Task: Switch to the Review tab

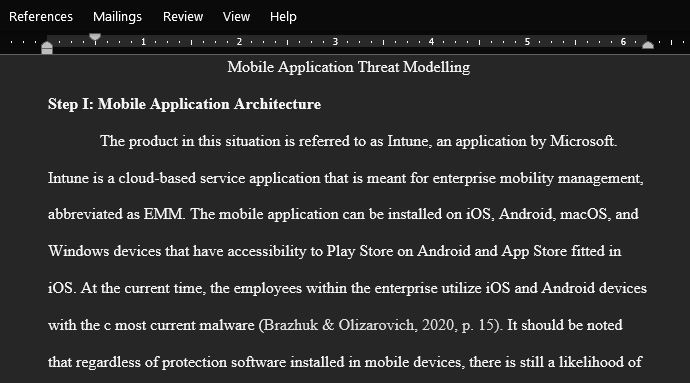Action: (183, 17)
